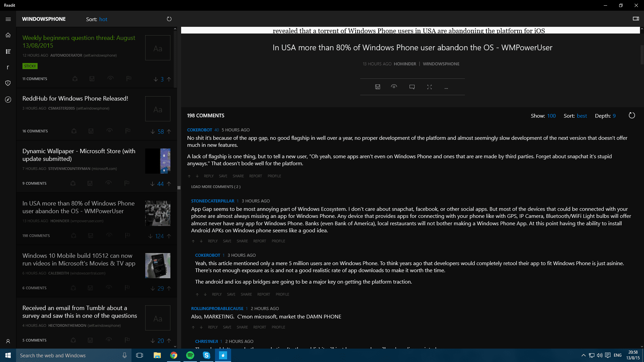
Task: Hide the Weekly beginners sticky post
Action: (x=110, y=78)
